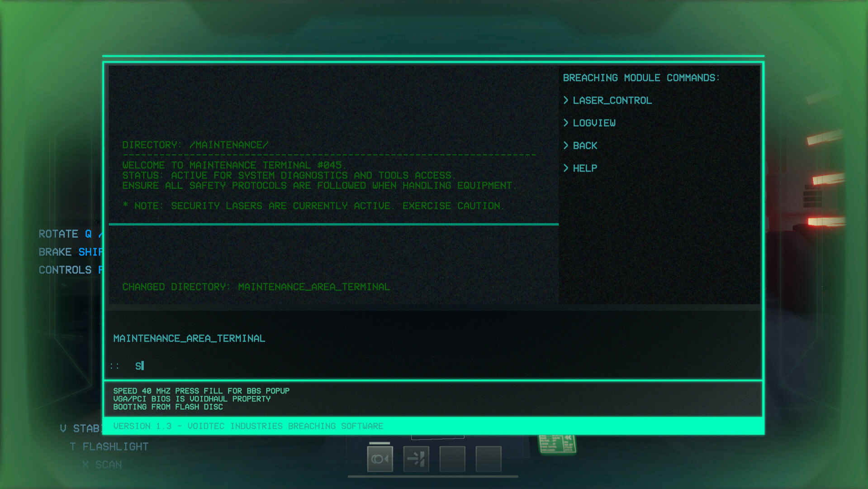Screen dimensions: 868x489
Task: Click the eject/exit breach icon in the hotbar
Action: coord(417,458)
